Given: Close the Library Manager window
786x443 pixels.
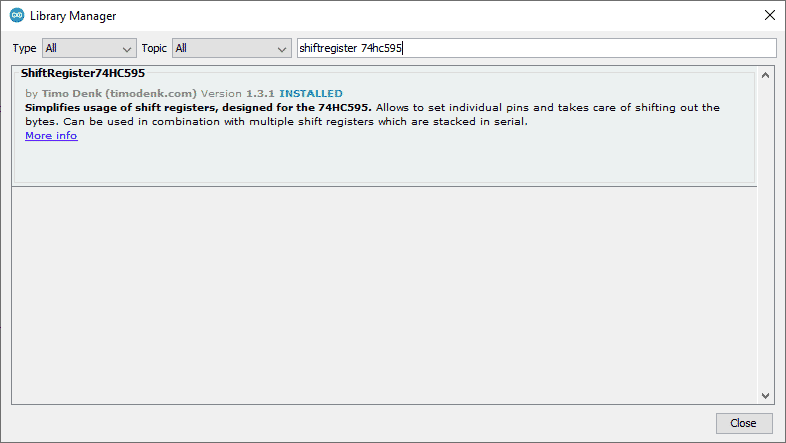Looking at the screenshot, I should click(770, 16).
